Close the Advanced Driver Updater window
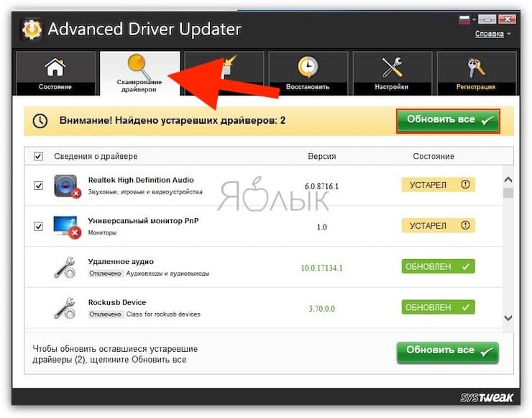The height and width of the screenshot is (418, 532). (508, 19)
